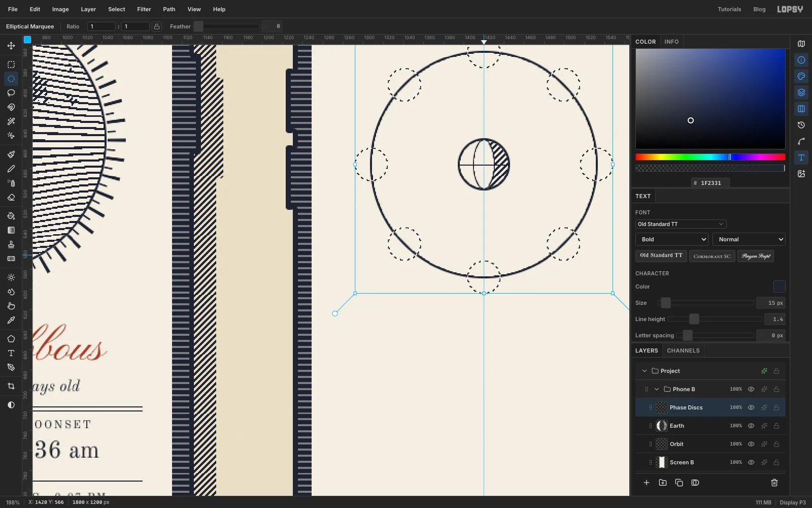Hide the Screen B layer
Viewport: 812px width, 508px height.
(x=751, y=462)
